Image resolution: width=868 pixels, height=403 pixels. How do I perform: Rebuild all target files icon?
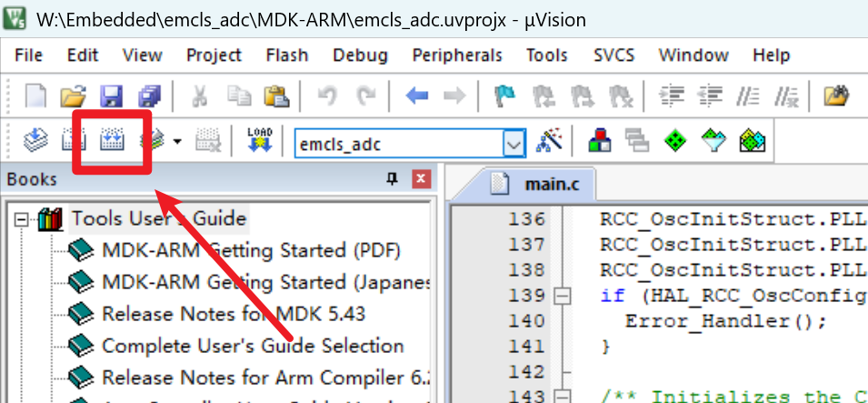(x=113, y=138)
